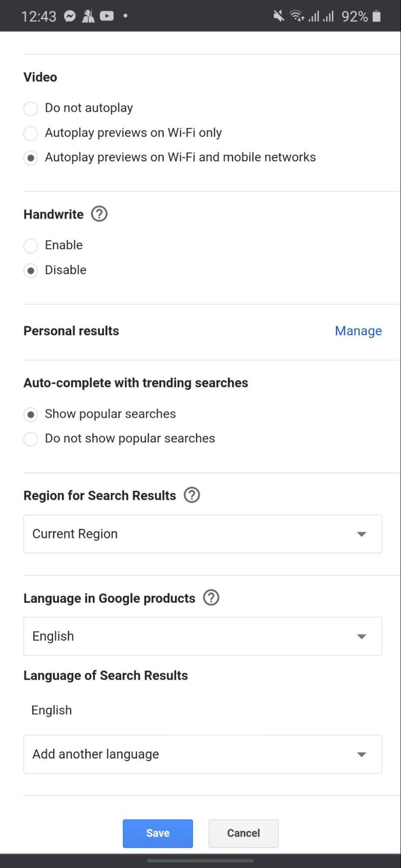
Task: Select the Show popular searches option
Action: click(x=31, y=414)
